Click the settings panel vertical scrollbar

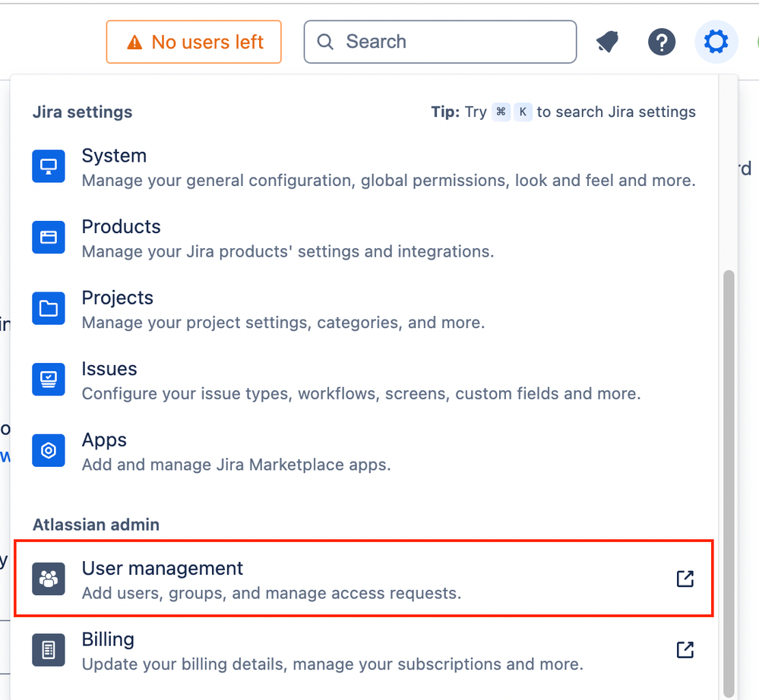(729, 484)
